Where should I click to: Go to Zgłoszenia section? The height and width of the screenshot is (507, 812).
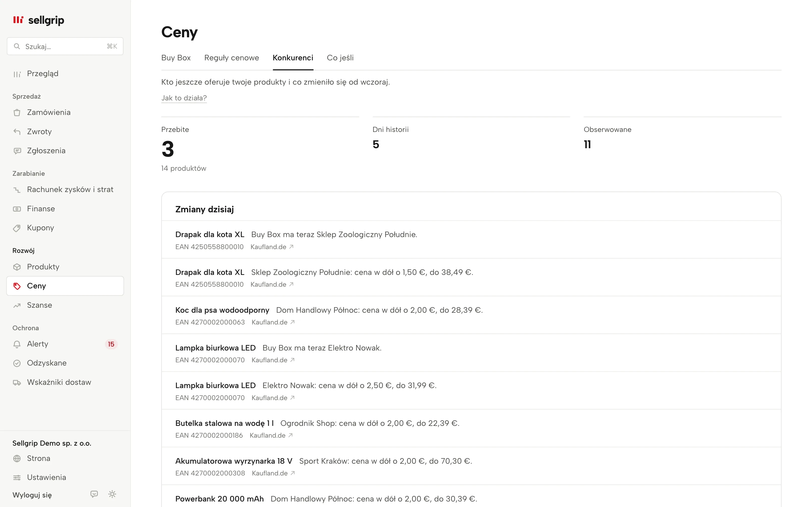(x=65, y=150)
